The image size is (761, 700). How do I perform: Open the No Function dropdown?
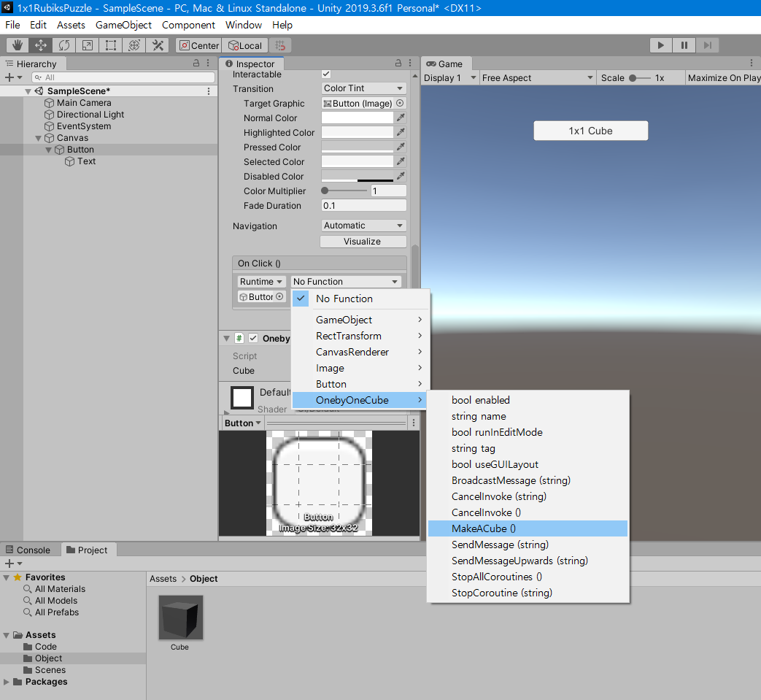[346, 282]
